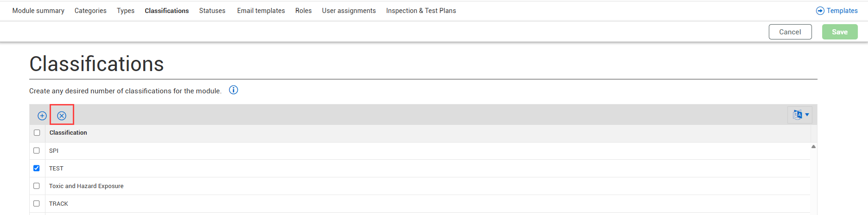868x215 pixels.
Task: Click the add classification plus icon
Action: click(42, 116)
